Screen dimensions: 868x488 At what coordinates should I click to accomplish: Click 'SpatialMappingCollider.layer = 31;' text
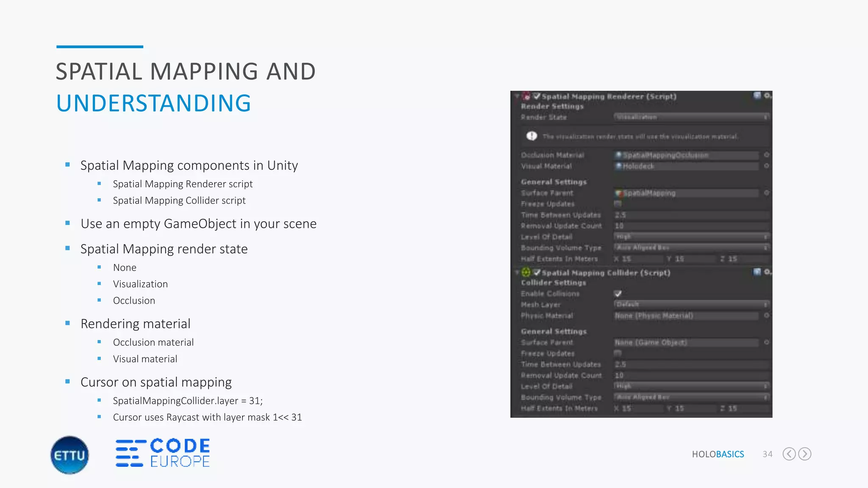point(188,401)
